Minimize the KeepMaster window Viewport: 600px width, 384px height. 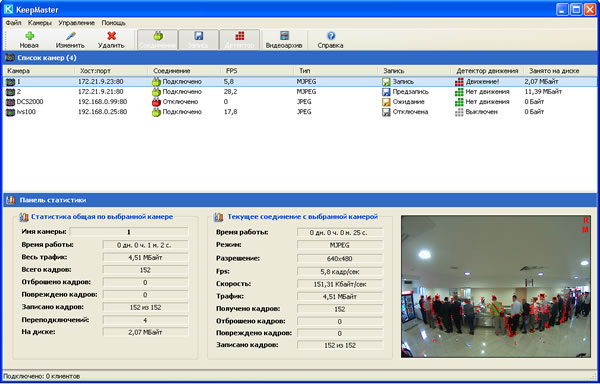pos(562,9)
